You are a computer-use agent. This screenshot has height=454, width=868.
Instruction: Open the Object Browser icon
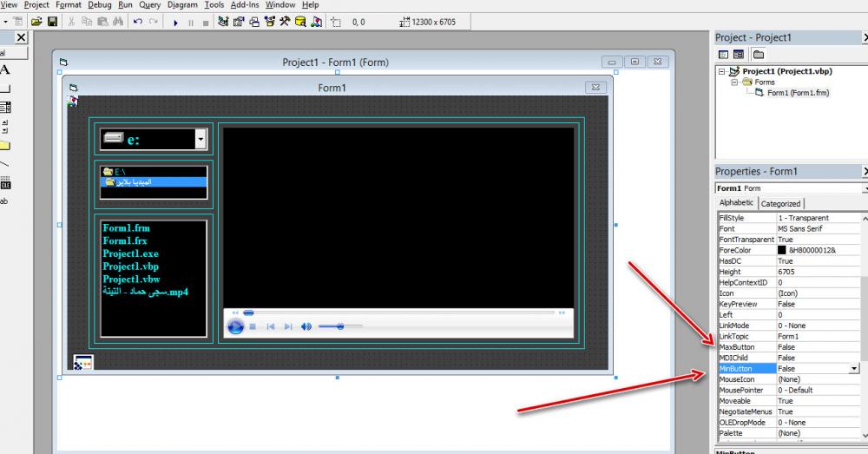(x=270, y=23)
